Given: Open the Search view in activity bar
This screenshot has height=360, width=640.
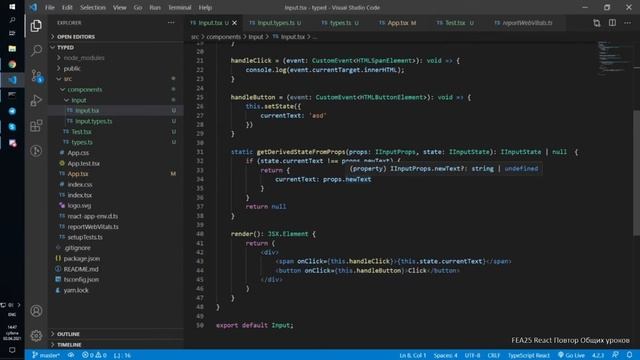Looking at the screenshot, I should pyautogui.click(x=36, y=50).
